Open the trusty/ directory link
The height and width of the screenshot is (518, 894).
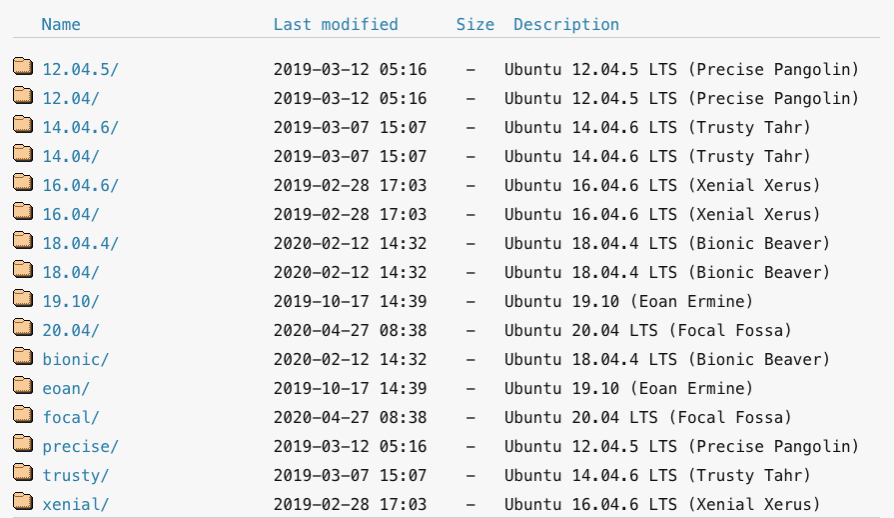click(76, 475)
